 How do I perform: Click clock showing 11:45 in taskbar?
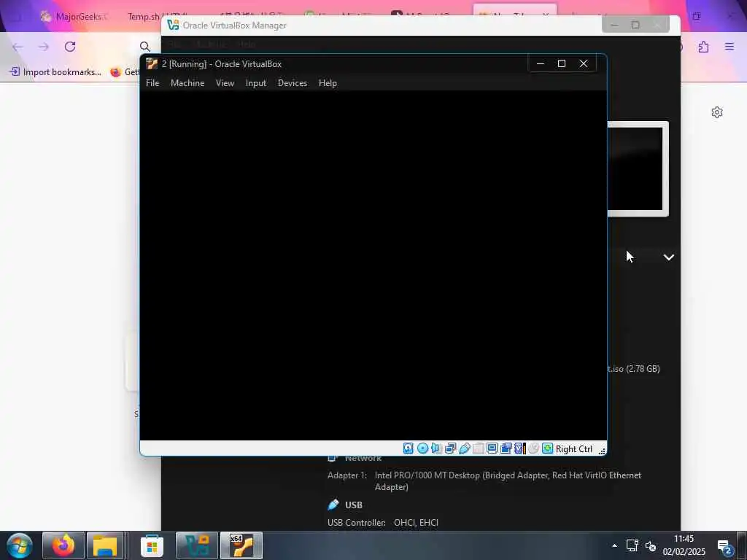tap(684, 539)
